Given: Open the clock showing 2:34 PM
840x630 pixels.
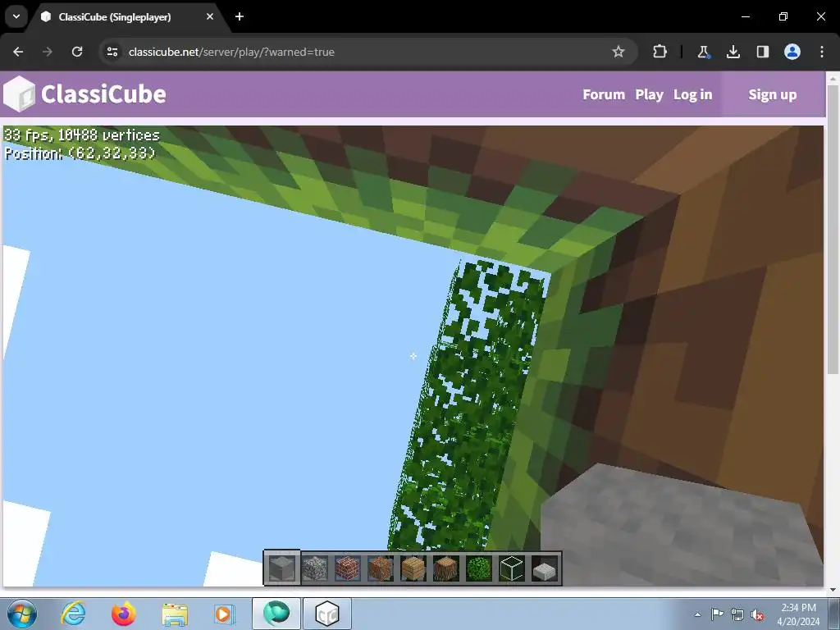Looking at the screenshot, I should 798,614.
